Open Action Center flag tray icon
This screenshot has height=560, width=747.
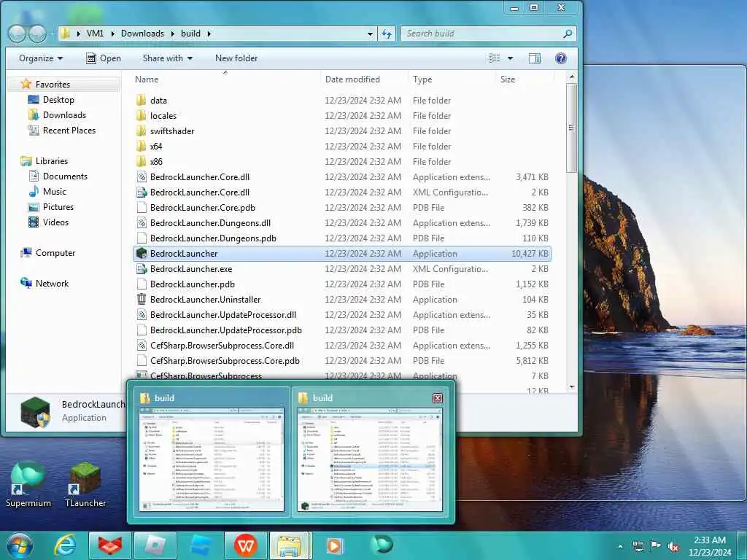[x=656, y=545]
